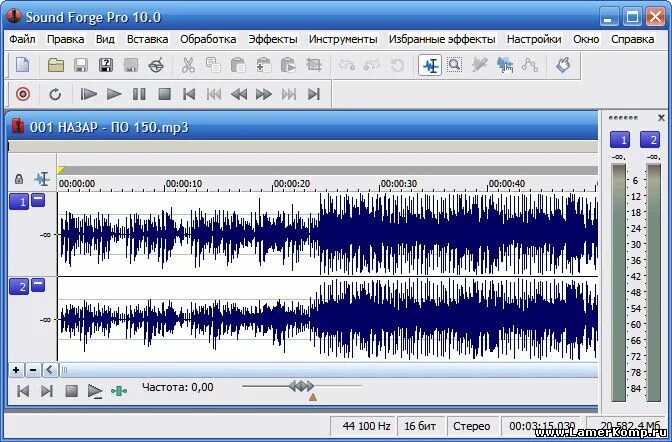Screen dimensions: 672x442
Task: Toggle the lock icon beside time ruler
Action: pos(19,179)
